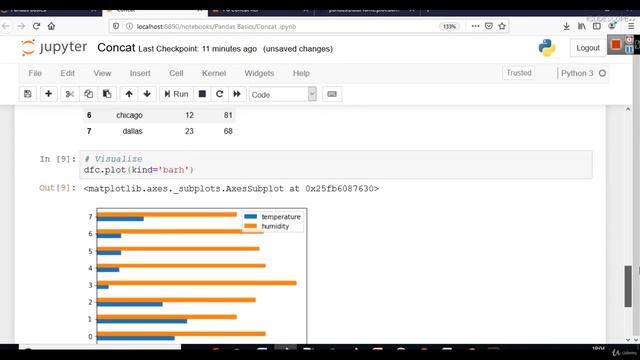Click the In [9] code cell
The width and height of the screenshot is (640, 360).
pos(336,164)
